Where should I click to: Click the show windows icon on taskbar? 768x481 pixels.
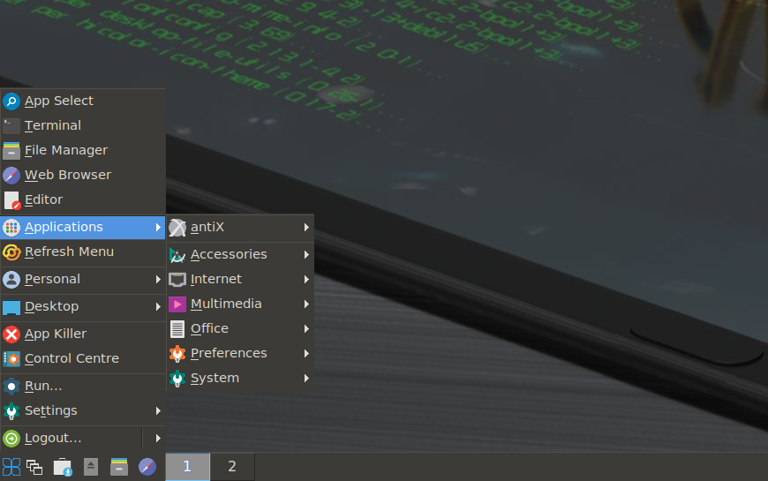[34, 467]
